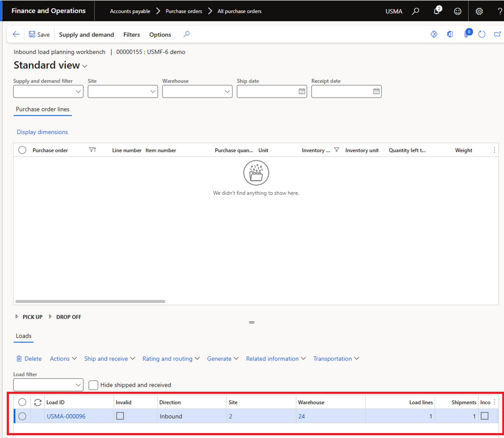Viewport: 504px width, 438px height.
Task: Click the feedback smiley icon
Action: pos(458,11)
